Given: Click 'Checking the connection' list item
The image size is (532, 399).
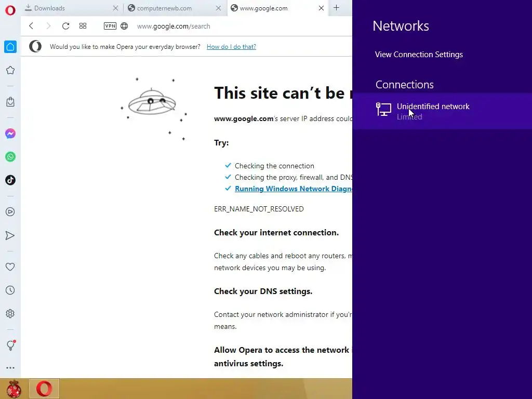Looking at the screenshot, I should pos(274,166).
